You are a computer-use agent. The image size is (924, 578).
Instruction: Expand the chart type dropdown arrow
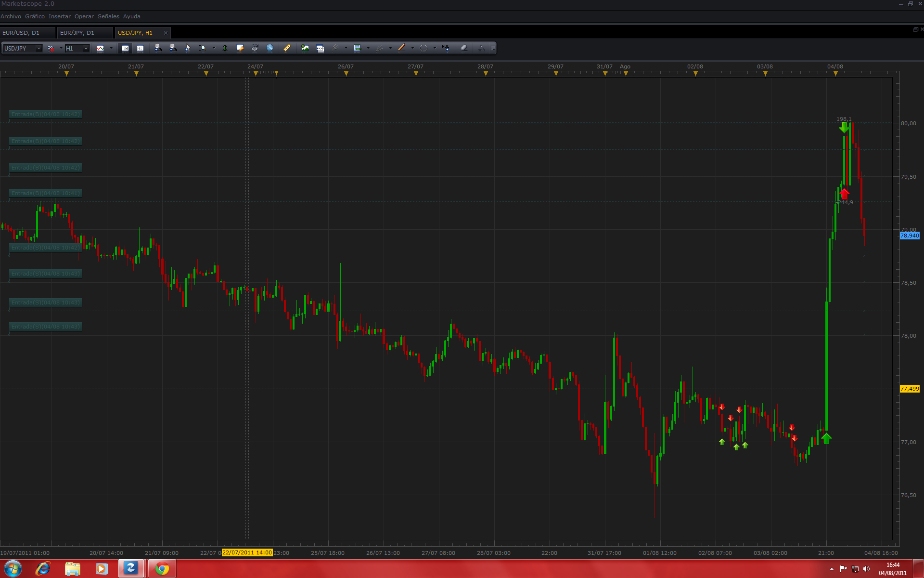111,48
